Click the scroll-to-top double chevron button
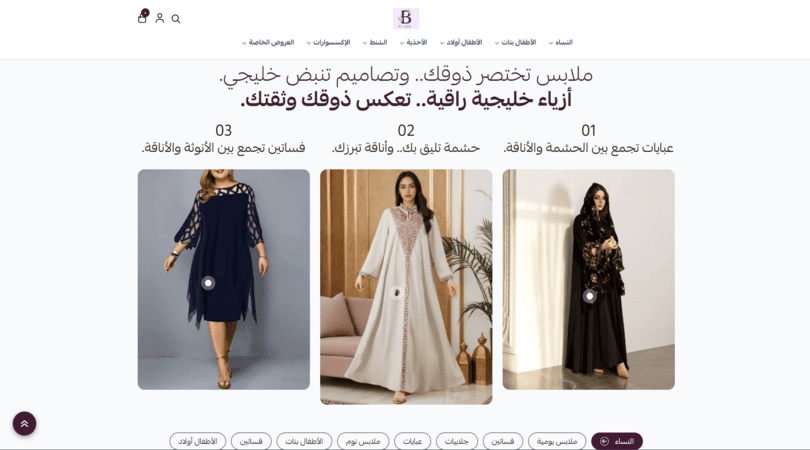Image resolution: width=810 pixels, height=450 pixels. (x=24, y=424)
